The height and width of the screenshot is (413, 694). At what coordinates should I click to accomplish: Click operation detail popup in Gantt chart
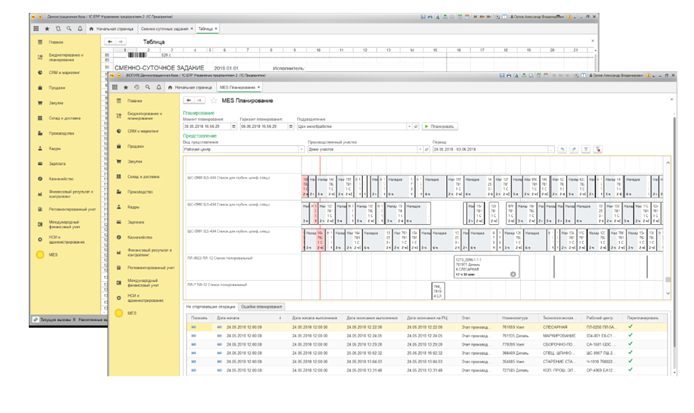(486, 266)
